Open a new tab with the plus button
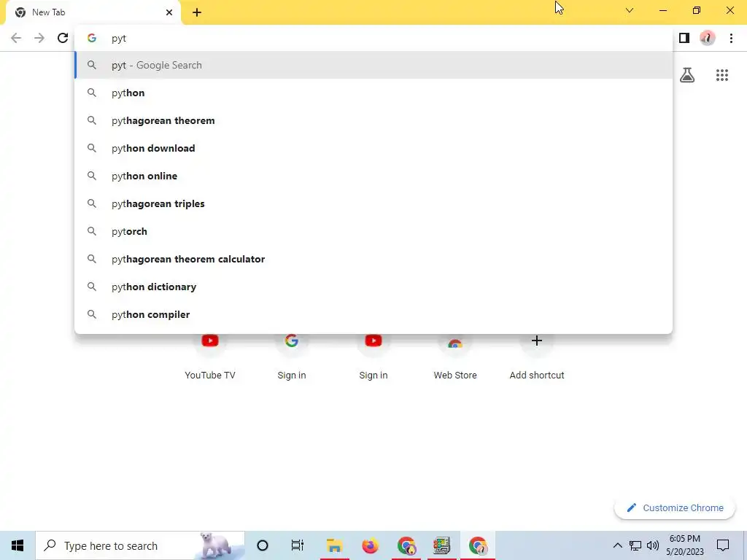This screenshot has height=560, width=747. point(197,12)
